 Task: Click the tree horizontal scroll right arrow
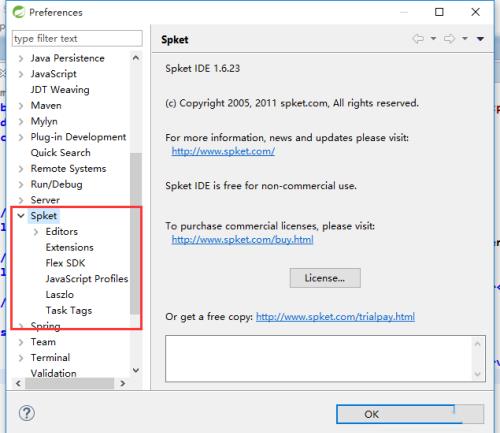pos(123,383)
